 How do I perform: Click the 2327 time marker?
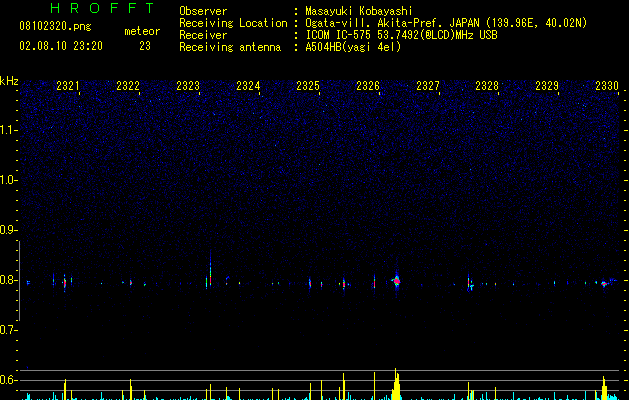tap(428, 86)
